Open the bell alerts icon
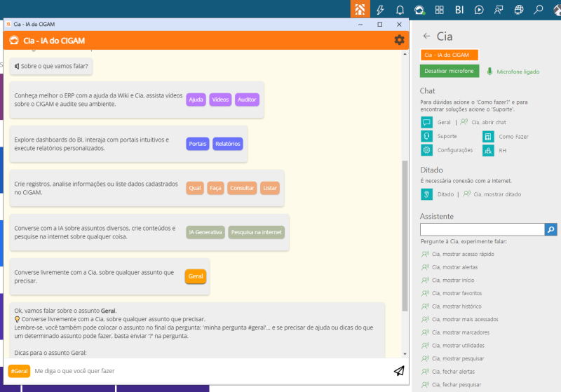 coord(400,10)
